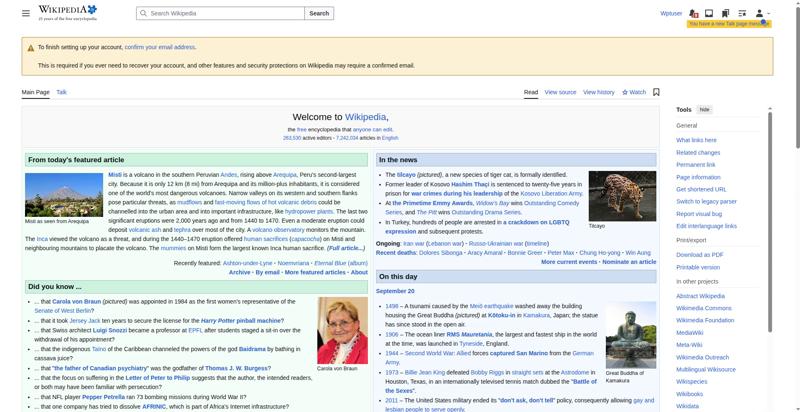The image size is (800, 412).
Task: Focus the Search Wikipedia input field
Action: click(x=220, y=13)
